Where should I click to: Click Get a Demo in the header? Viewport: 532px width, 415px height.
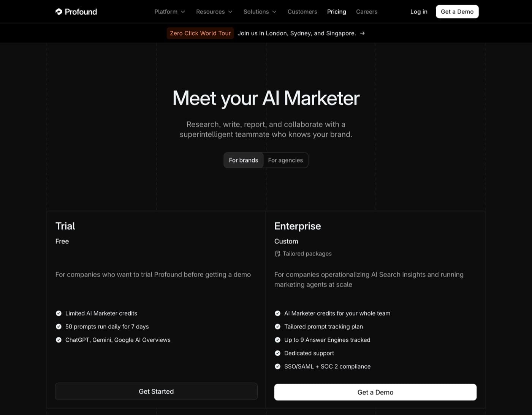click(x=457, y=12)
